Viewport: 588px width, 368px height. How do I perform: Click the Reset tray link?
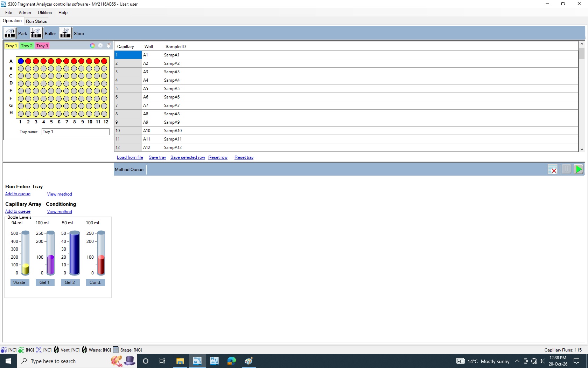pos(244,157)
